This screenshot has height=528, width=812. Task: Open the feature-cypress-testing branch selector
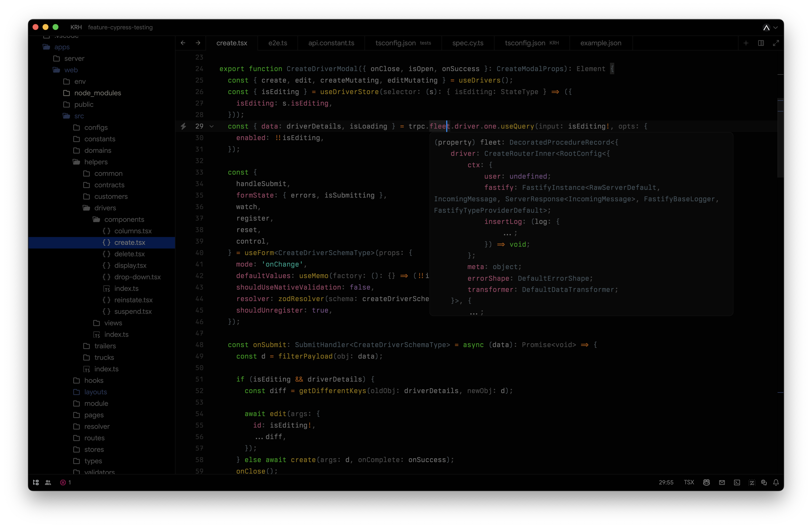click(120, 27)
